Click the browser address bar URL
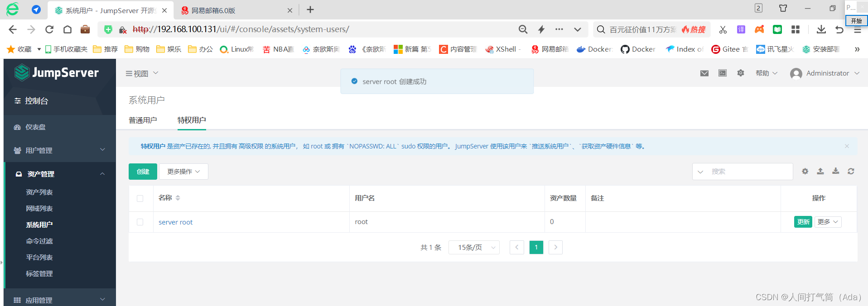Viewport: 868px width, 306px height. (241, 29)
